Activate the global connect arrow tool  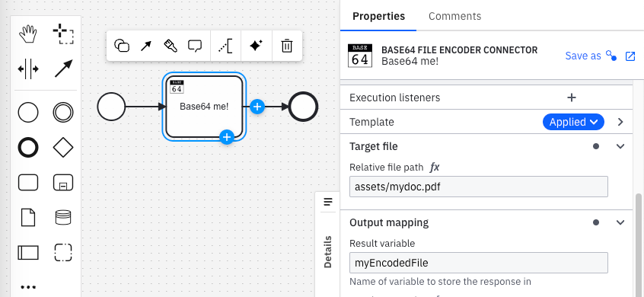click(63, 69)
